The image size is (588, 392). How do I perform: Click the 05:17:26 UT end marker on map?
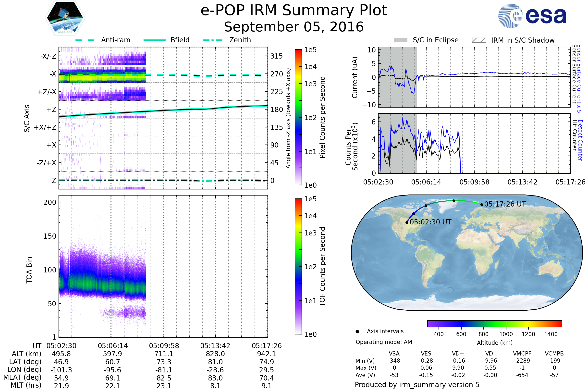coord(482,205)
